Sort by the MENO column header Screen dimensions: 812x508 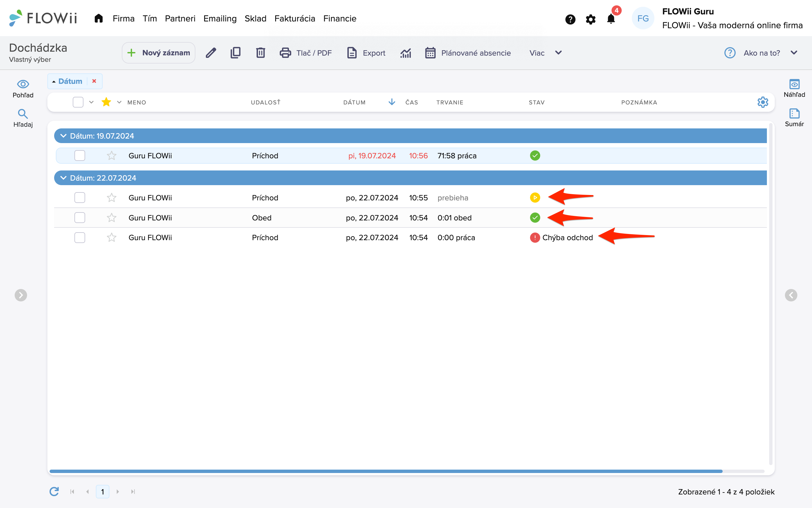(136, 102)
